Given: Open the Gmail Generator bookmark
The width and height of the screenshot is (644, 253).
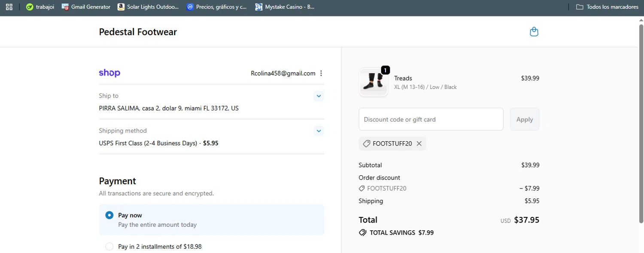Looking at the screenshot, I should pyautogui.click(x=86, y=7).
